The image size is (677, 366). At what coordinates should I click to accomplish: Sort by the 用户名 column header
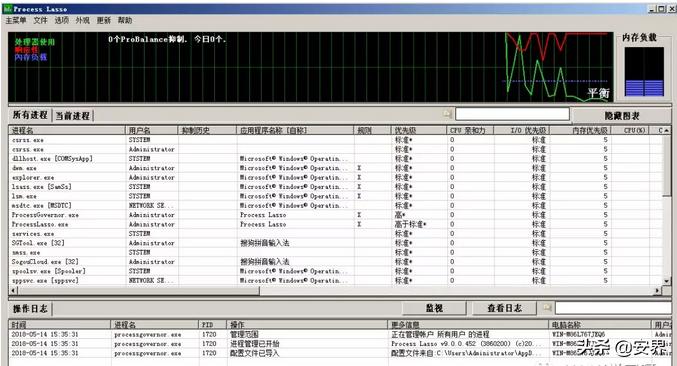(x=152, y=130)
